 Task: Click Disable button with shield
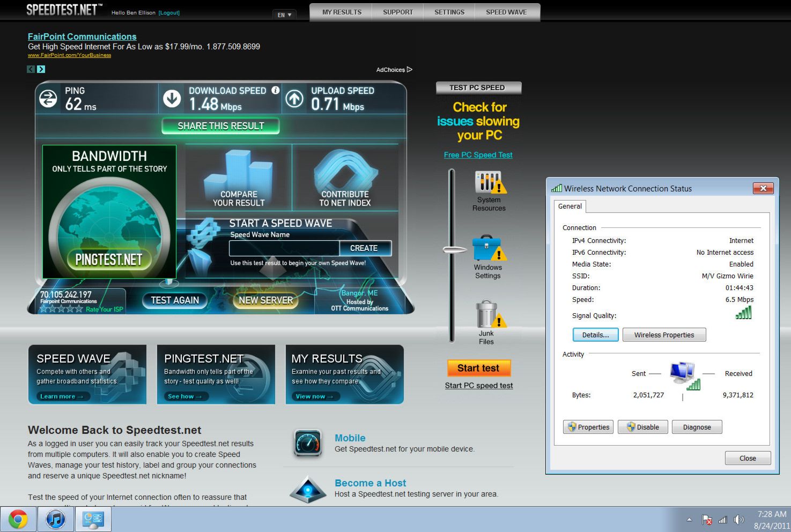pos(643,427)
